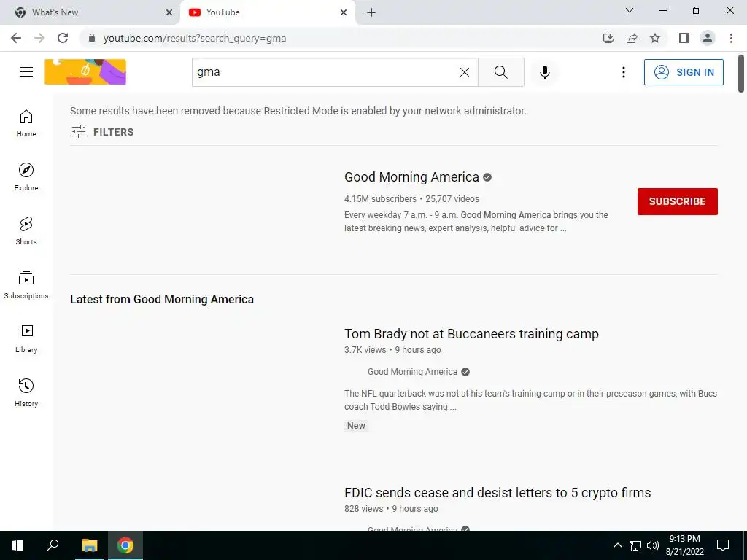
Task: Click the '828 views • 9 hours ago' text
Action: click(391, 509)
